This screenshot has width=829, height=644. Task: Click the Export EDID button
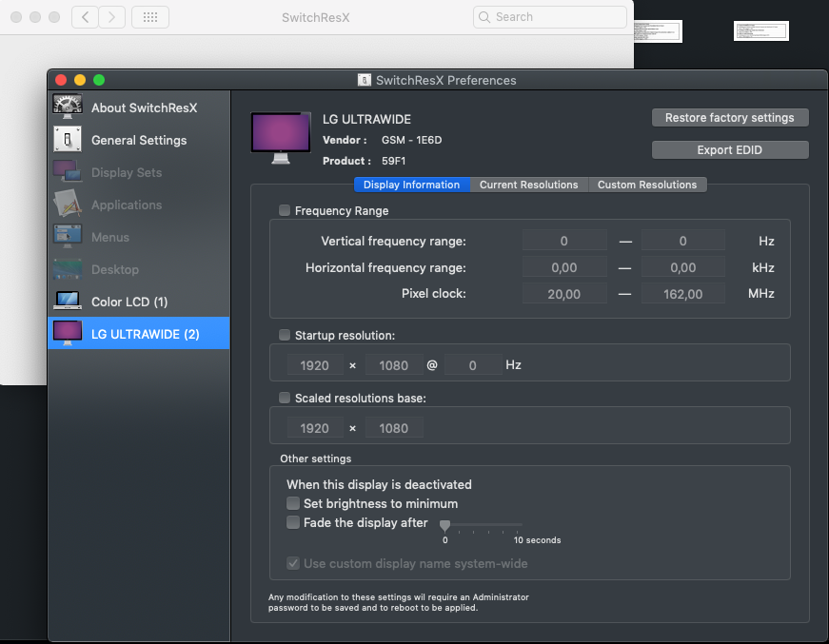pos(730,149)
